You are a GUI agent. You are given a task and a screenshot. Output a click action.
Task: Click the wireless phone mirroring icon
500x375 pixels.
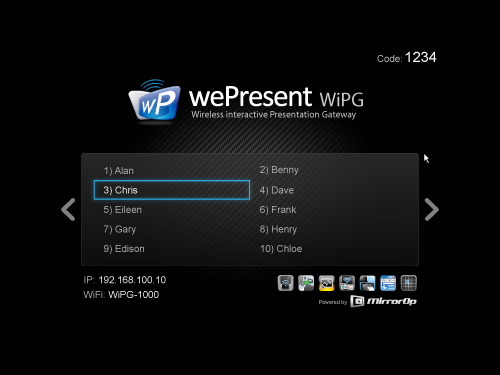(286, 283)
